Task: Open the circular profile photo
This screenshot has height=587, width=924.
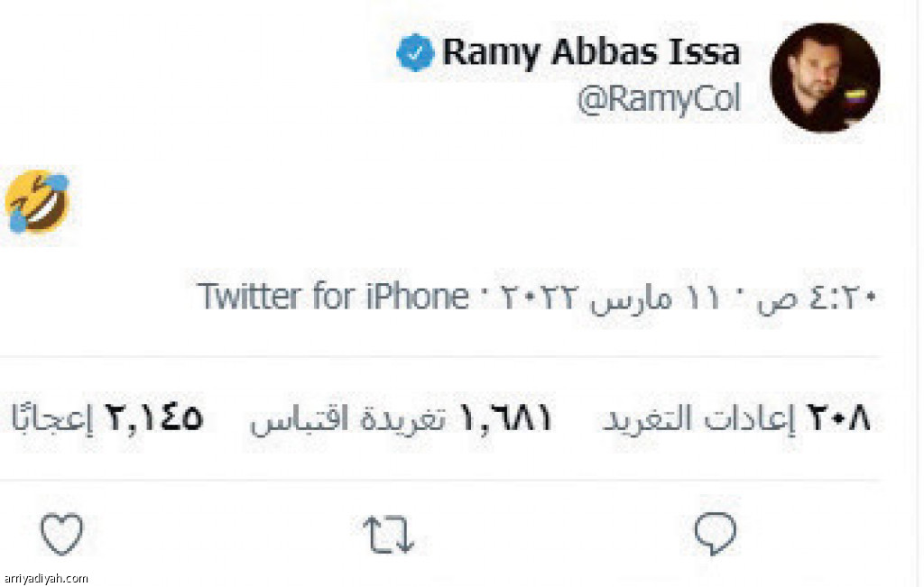Action: point(825,78)
